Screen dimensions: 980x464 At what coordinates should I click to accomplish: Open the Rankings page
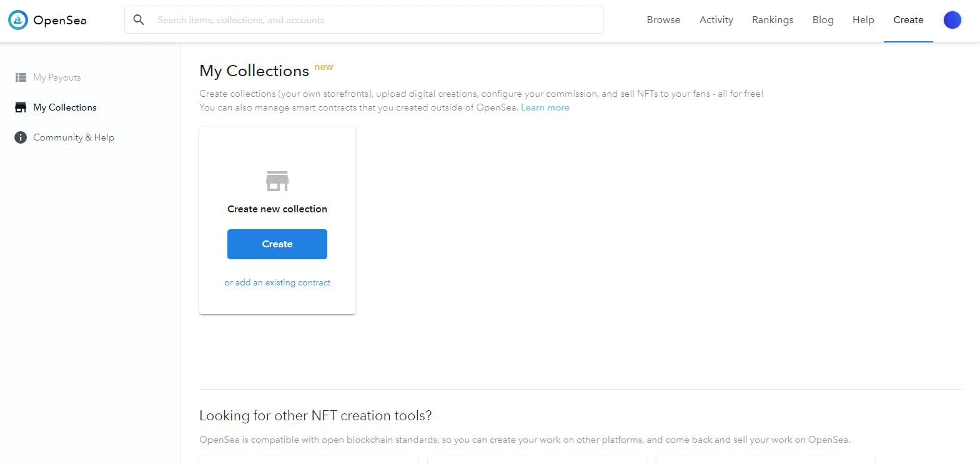pos(773,20)
